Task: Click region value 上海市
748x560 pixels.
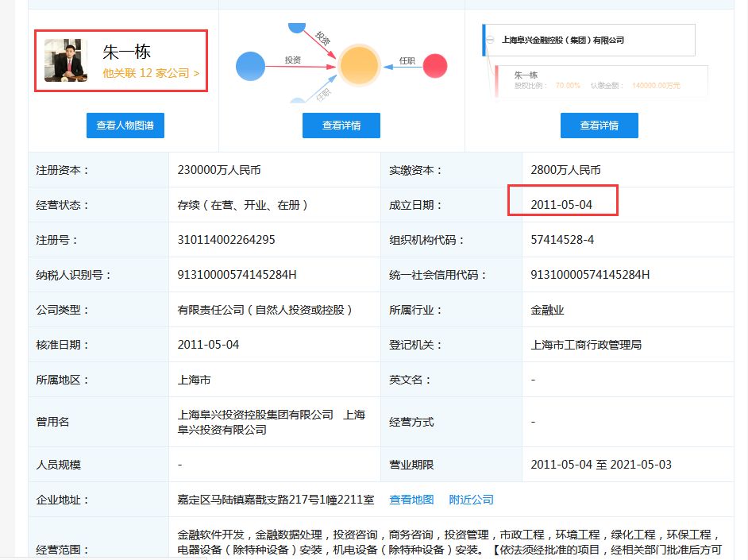Action: pyautogui.click(x=195, y=380)
